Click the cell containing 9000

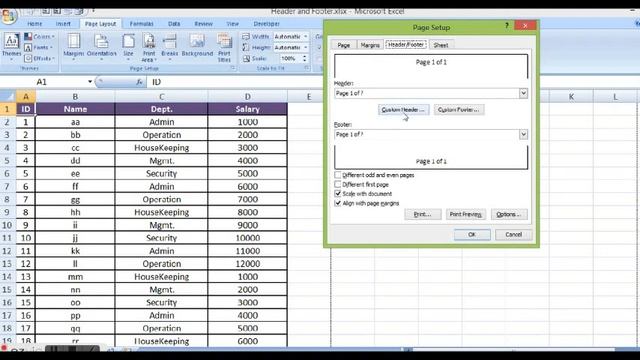pos(248,225)
